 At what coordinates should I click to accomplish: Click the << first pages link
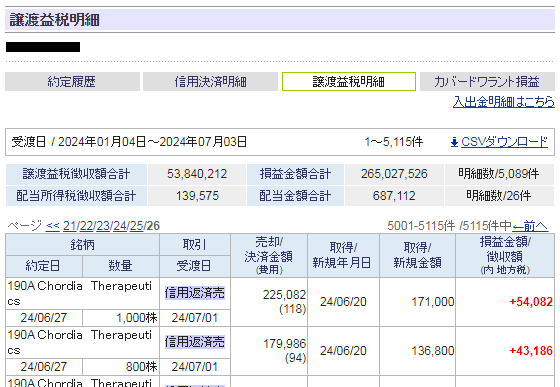click(x=53, y=226)
